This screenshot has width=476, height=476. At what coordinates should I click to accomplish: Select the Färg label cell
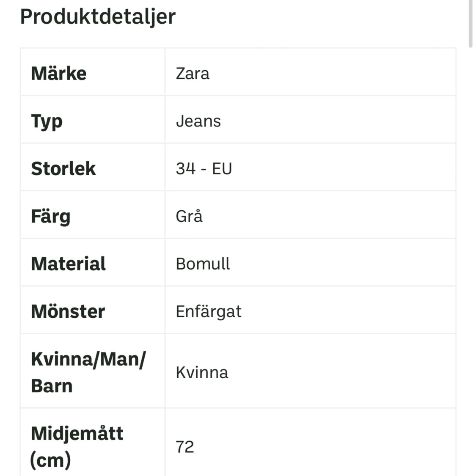pyautogui.click(x=93, y=215)
